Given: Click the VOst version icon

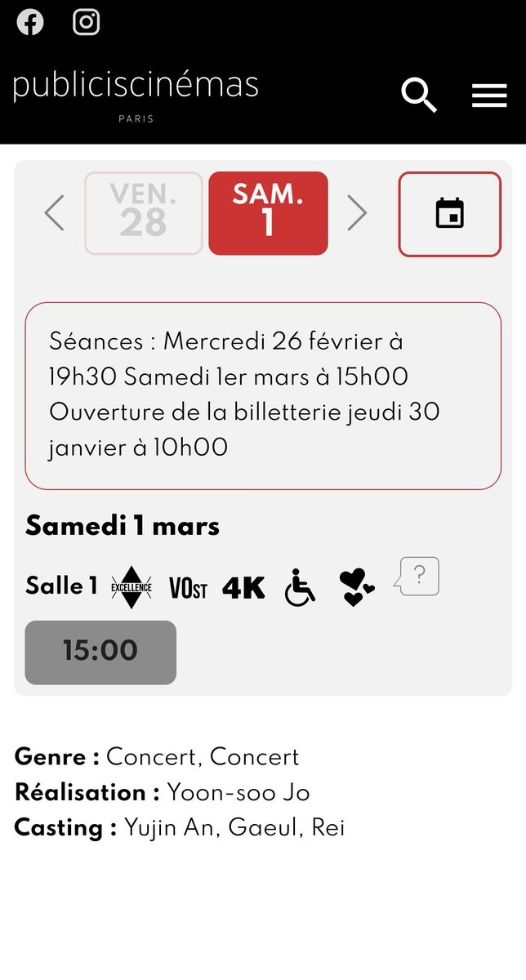Looking at the screenshot, I should 188,588.
